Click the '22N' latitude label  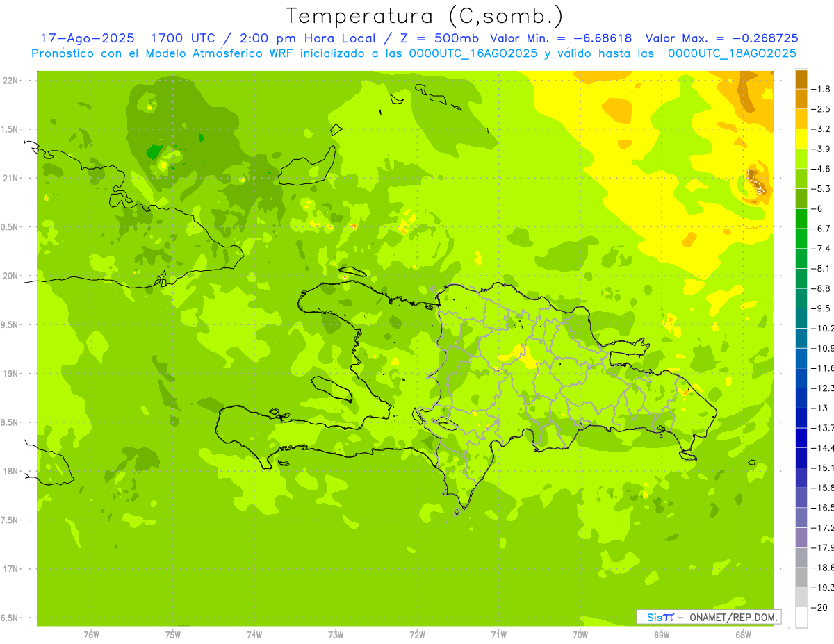click(11, 81)
